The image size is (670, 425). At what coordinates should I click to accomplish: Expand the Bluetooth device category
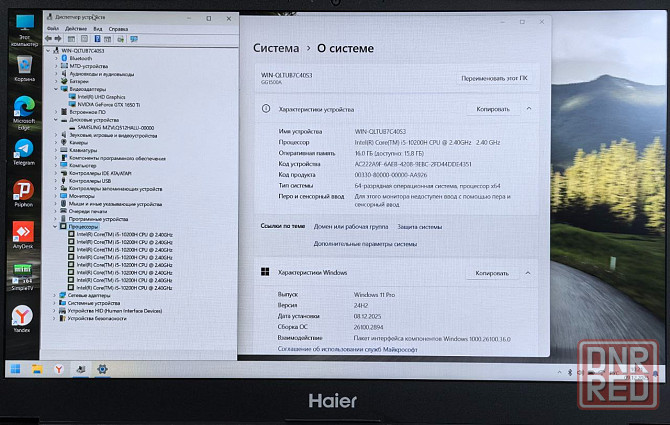[x=56, y=58]
